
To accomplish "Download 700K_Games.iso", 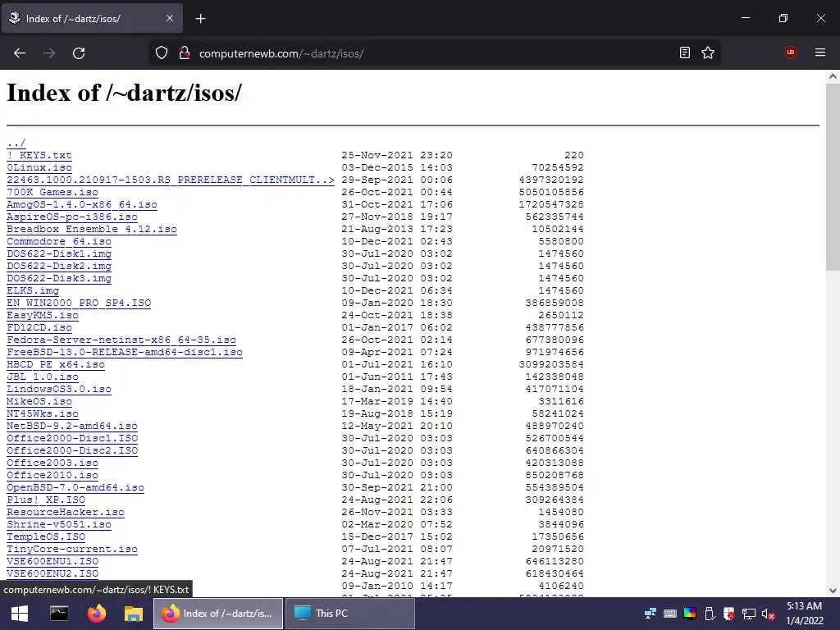I will pyautogui.click(x=52, y=192).
